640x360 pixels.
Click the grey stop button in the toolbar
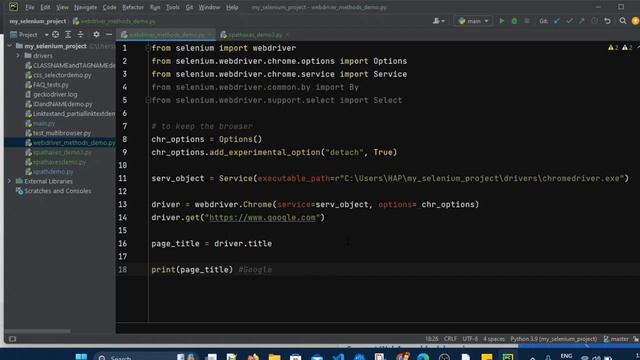[x=527, y=21]
